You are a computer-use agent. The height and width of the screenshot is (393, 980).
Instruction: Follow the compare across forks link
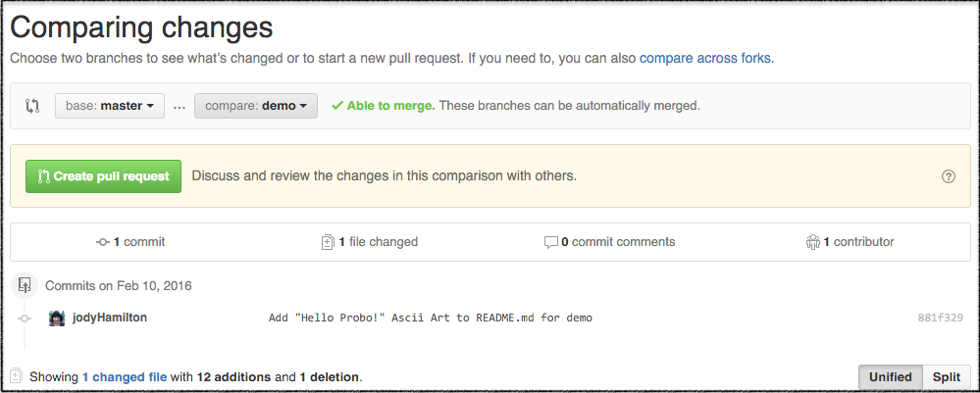pyautogui.click(x=705, y=58)
